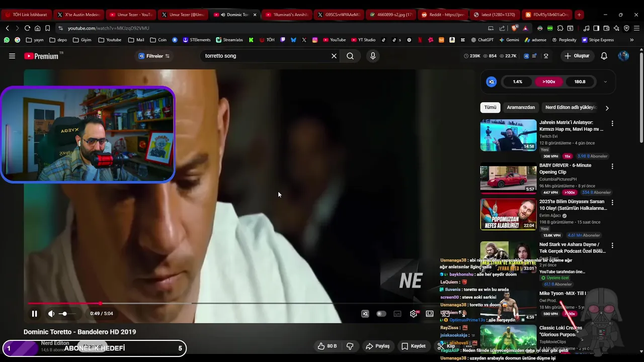Dislike the video with thumbs down
Viewport: 644px width, 362px height.
pos(350,346)
